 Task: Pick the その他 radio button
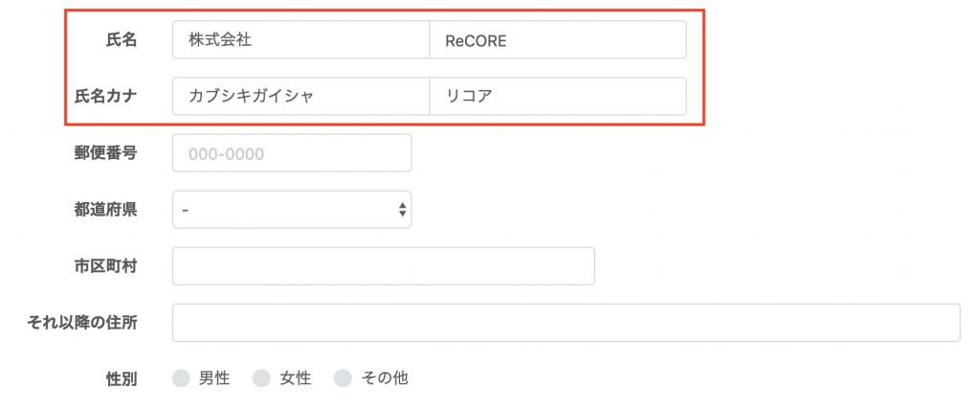[x=343, y=378]
